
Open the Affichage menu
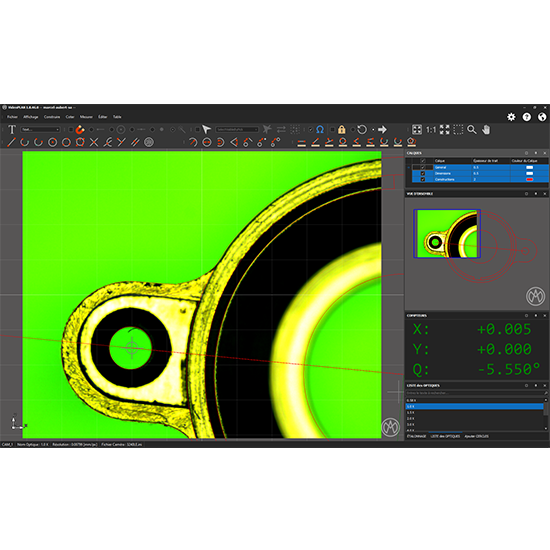pos(31,117)
